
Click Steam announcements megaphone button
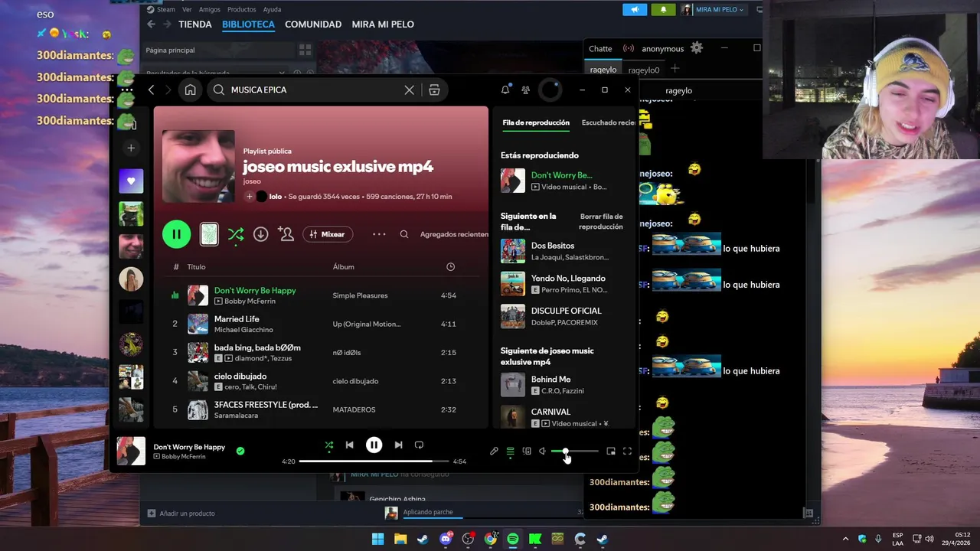pyautogui.click(x=635, y=10)
